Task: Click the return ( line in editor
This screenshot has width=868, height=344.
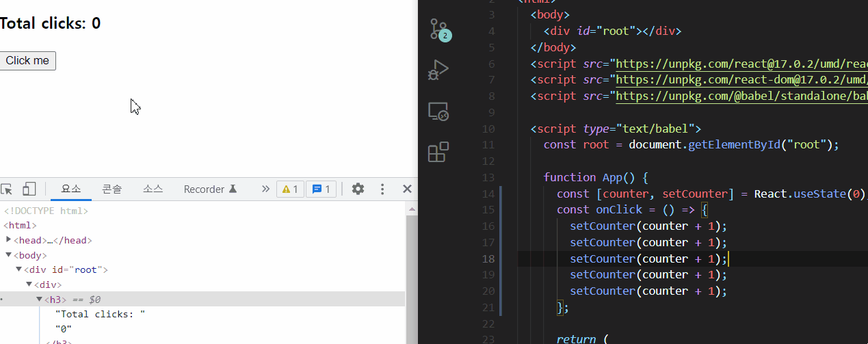Action: [581, 339]
